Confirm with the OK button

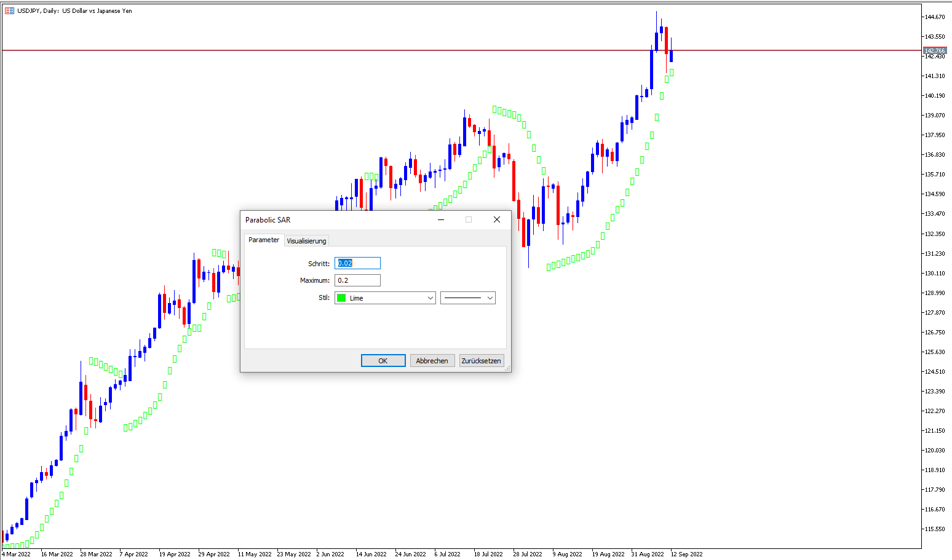point(383,361)
